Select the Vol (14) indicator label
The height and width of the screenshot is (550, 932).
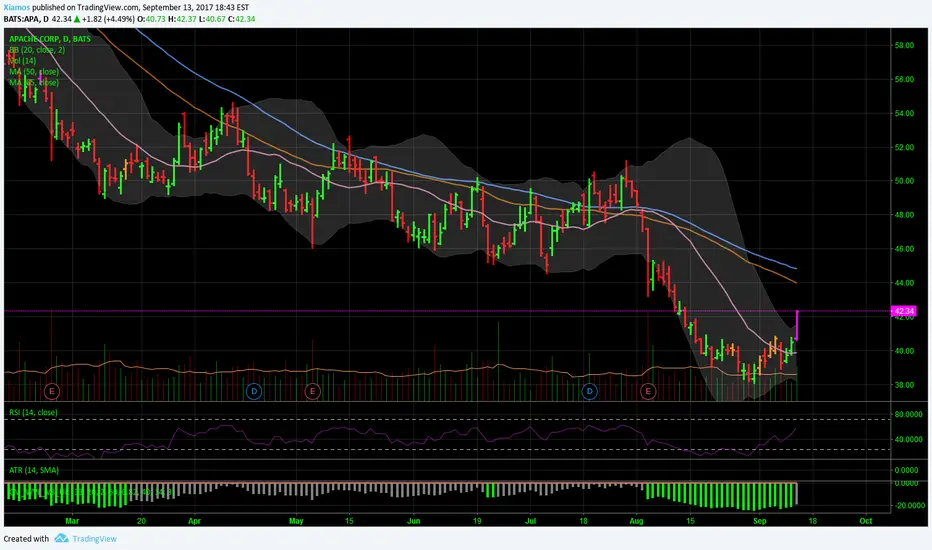click(x=23, y=61)
